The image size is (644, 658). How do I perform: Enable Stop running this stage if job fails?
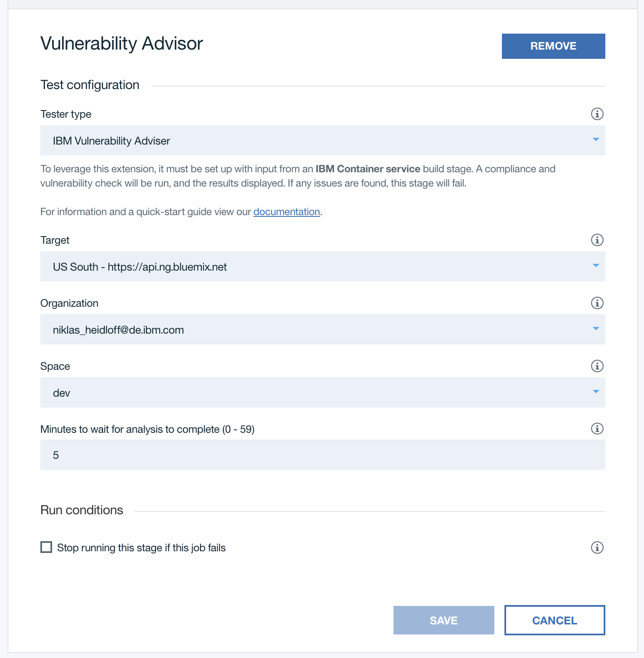46,547
